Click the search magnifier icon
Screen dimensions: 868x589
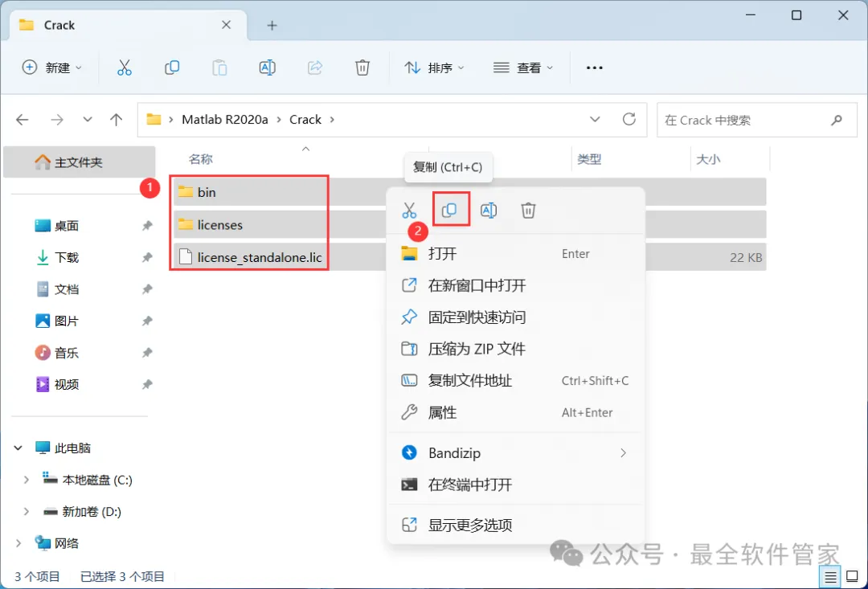click(x=837, y=120)
